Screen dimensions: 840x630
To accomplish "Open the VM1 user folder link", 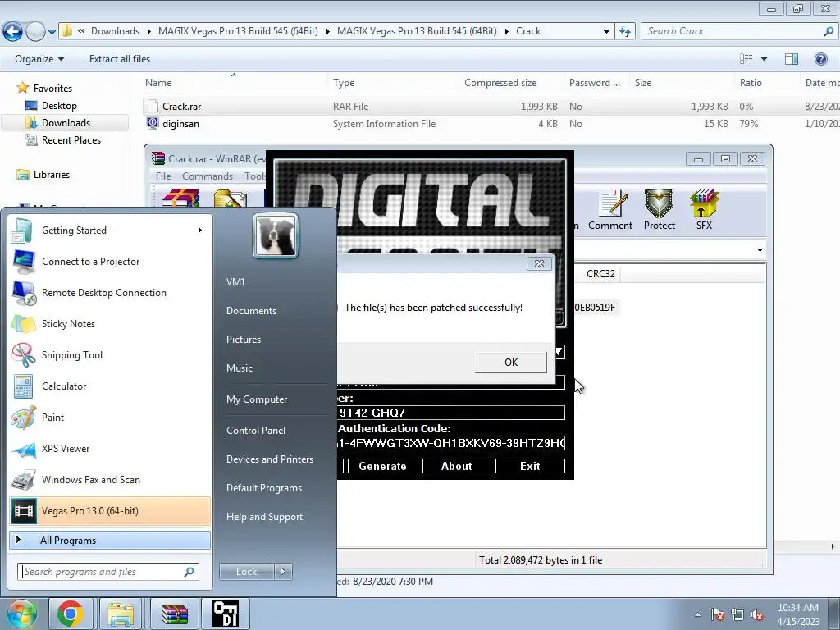I will [235, 282].
